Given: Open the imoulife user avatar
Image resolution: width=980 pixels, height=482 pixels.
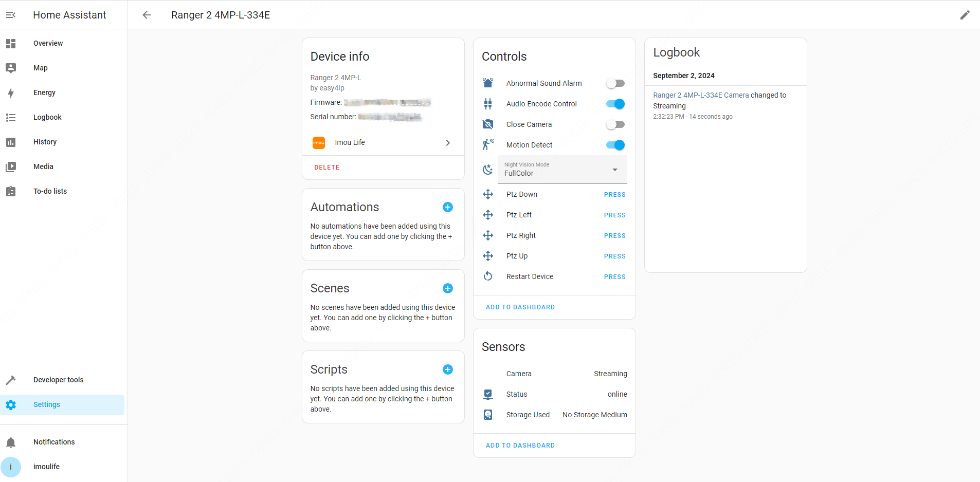Looking at the screenshot, I should point(11,467).
